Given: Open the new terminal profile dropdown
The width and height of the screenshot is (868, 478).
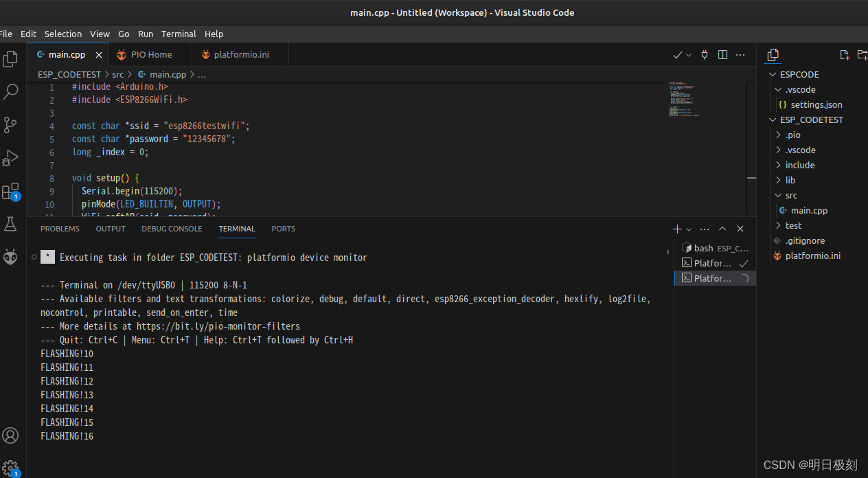Looking at the screenshot, I should pyautogui.click(x=689, y=229).
